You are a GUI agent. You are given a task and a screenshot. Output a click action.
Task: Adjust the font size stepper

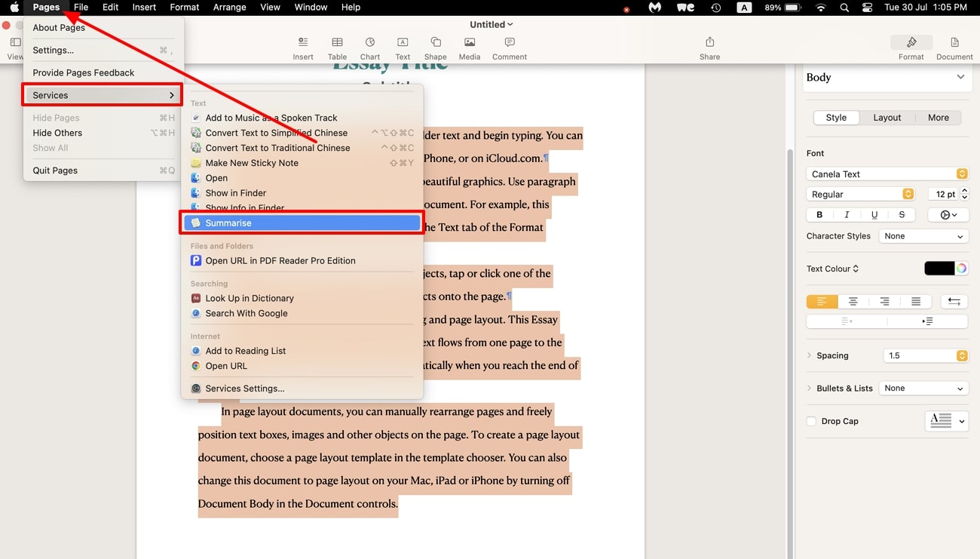pyautogui.click(x=965, y=195)
